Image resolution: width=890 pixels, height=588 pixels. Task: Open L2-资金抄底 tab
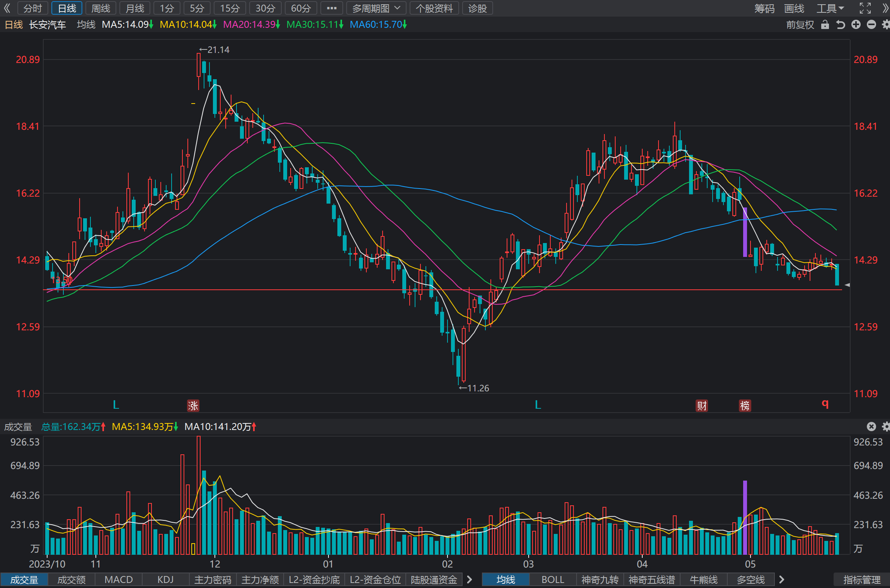tap(314, 580)
